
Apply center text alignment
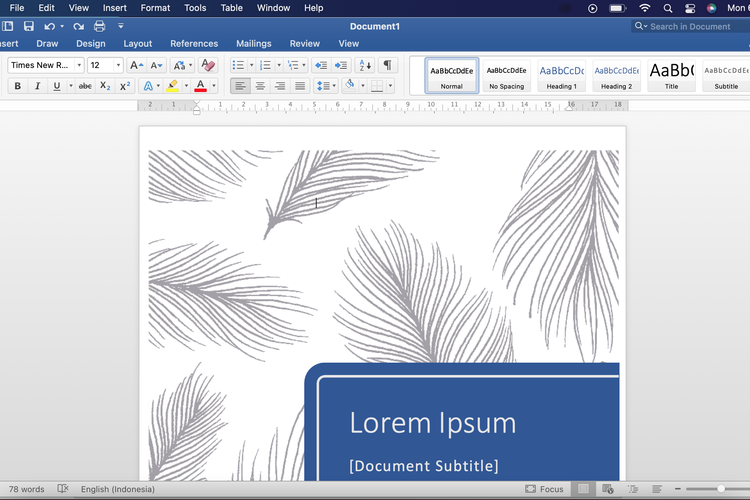coord(260,87)
